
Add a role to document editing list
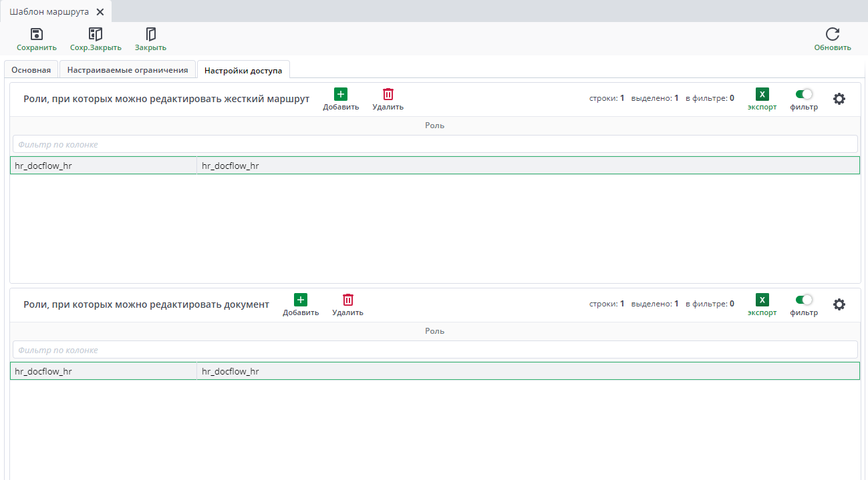click(x=301, y=300)
